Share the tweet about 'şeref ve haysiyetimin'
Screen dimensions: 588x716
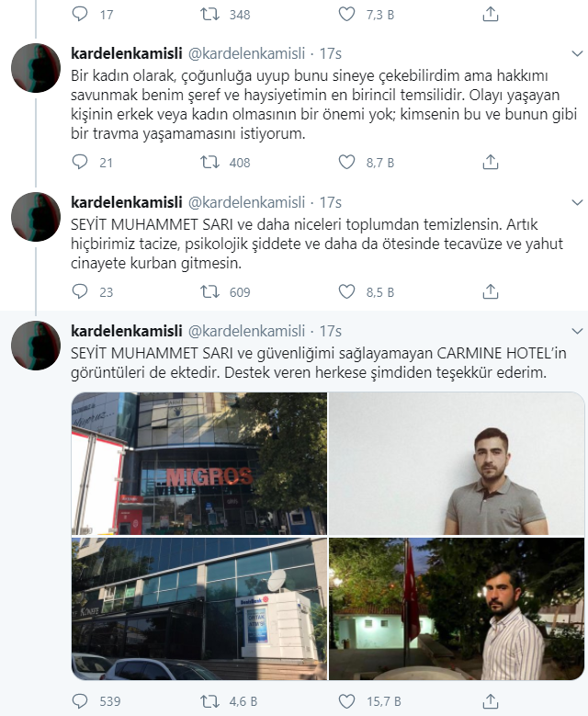[491, 162]
